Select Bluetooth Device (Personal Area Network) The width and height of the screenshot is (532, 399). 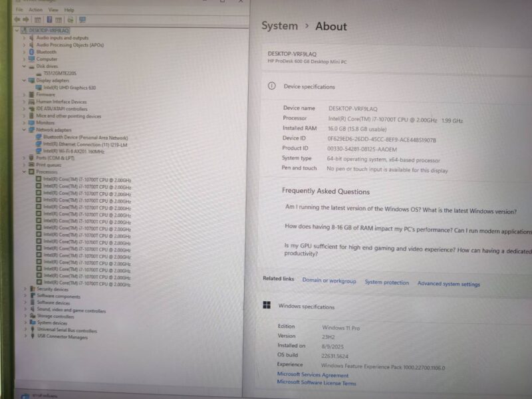(86, 138)
